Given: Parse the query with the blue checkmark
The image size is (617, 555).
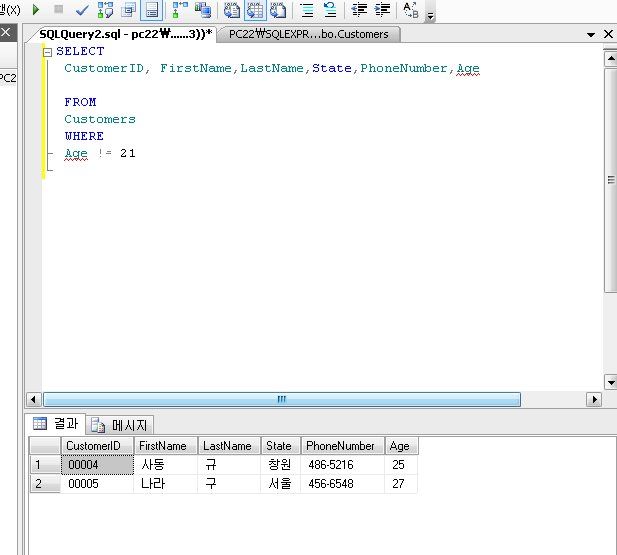Looking at the screenshot, I should pyautogui.click(x=82, y=10).
